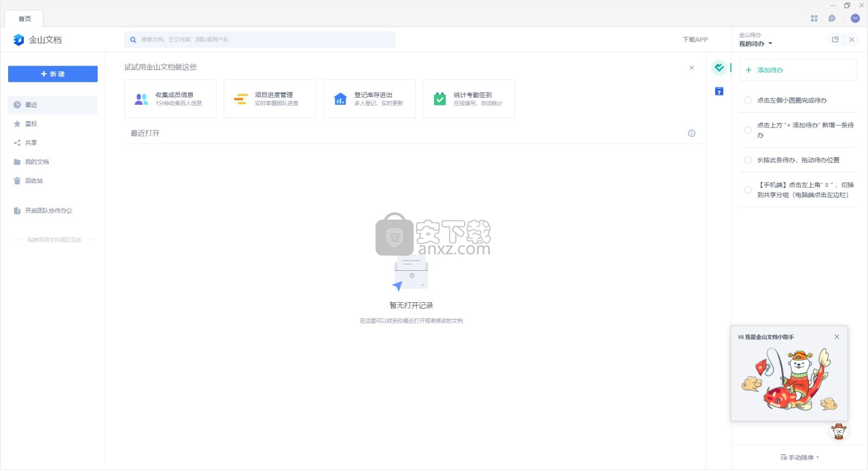Screen dimensions: 868x470
Task: Close the 试试用金山文档做这些 suggestions
Action: [x=692, y=68]
